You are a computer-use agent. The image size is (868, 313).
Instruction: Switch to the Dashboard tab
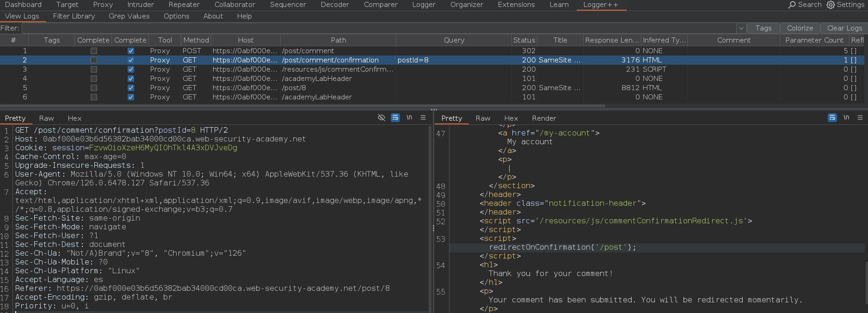(23, 5)
